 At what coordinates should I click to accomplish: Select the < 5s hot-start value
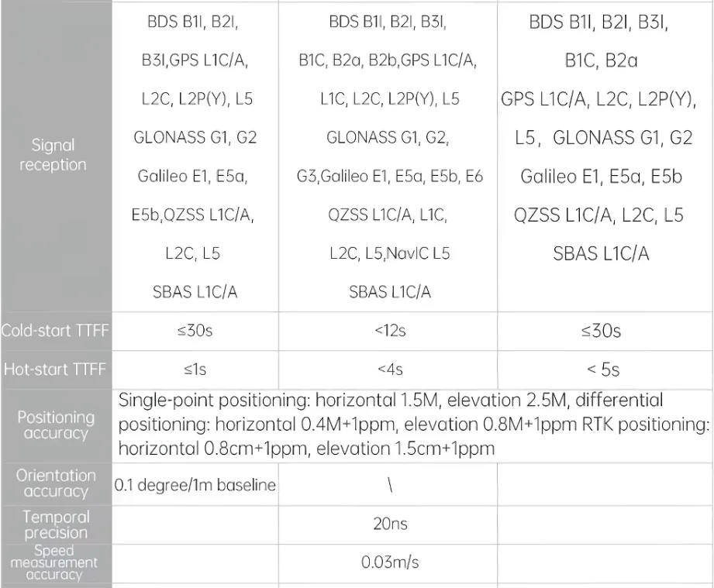603,369
